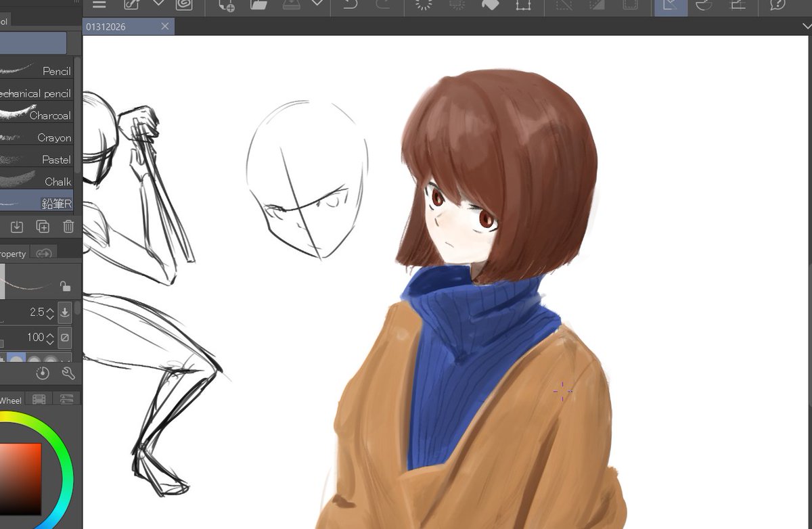Screen dimensions: 812x529
Task: Click the Scale/Rotate transform icon
Action: click(522, 3)
